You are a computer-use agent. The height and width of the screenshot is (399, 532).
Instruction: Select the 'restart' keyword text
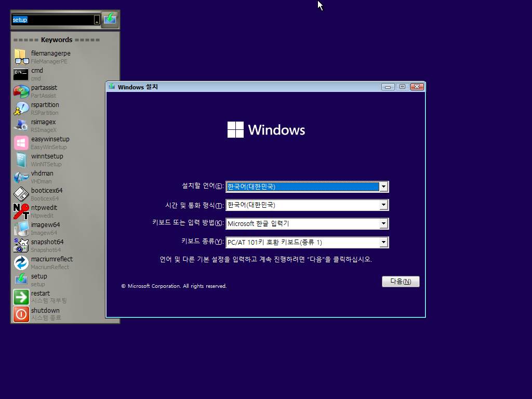[x=41, y=293]
